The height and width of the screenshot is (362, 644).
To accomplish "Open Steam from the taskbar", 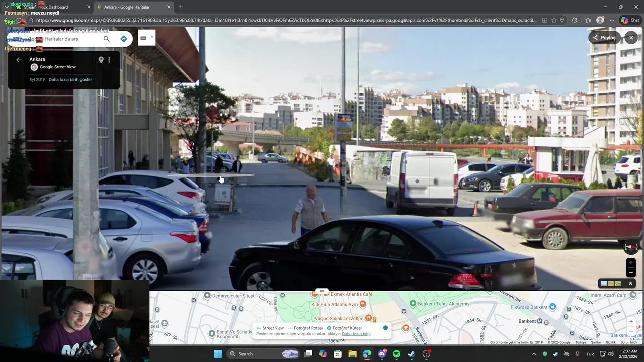I will coord(411,354).
